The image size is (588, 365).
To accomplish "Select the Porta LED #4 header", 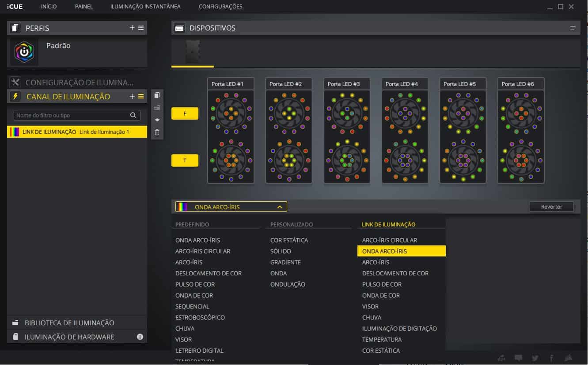I will (x=405, y=84).
